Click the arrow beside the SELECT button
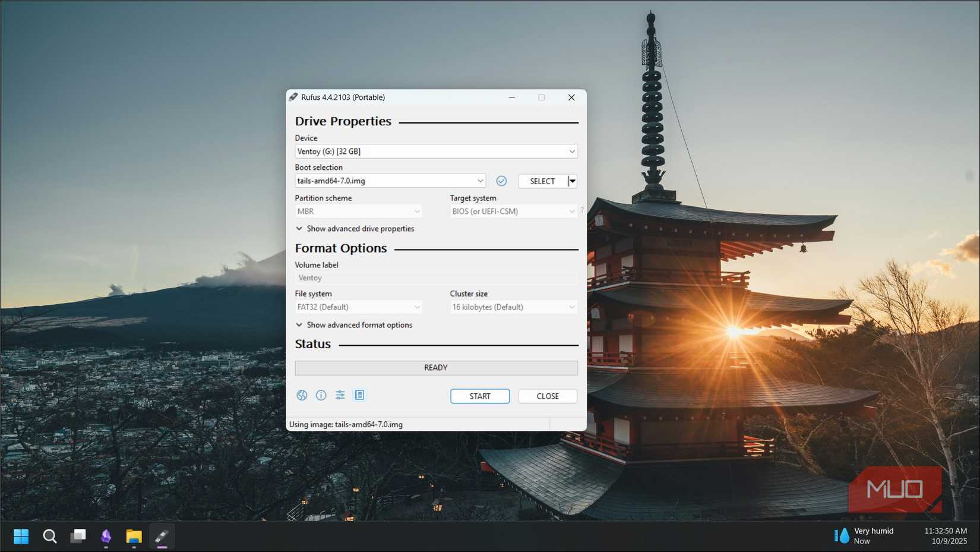Image resolution: width=980 pixels, height=552 pixels. coord(571,181)
